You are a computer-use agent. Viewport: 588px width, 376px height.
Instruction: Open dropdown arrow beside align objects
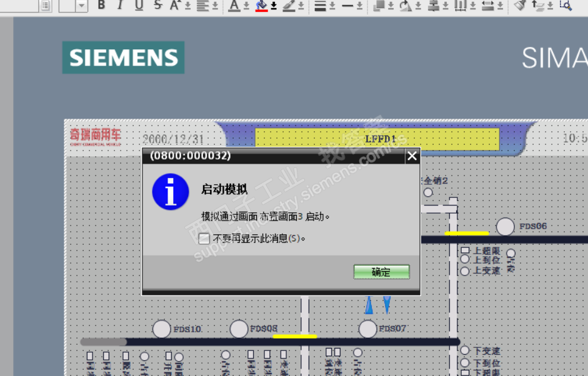click(x=446, y=6)
